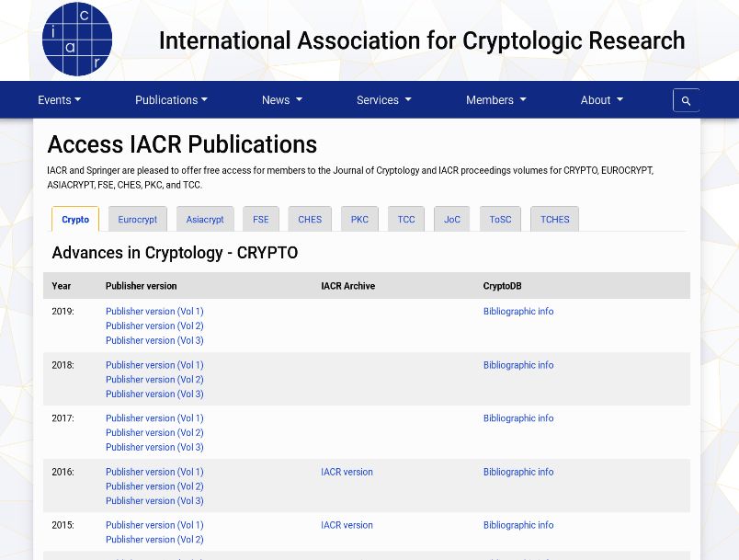Open 2017 Publisher version Vol 2

pyautogui.click(x=154, y=433)
